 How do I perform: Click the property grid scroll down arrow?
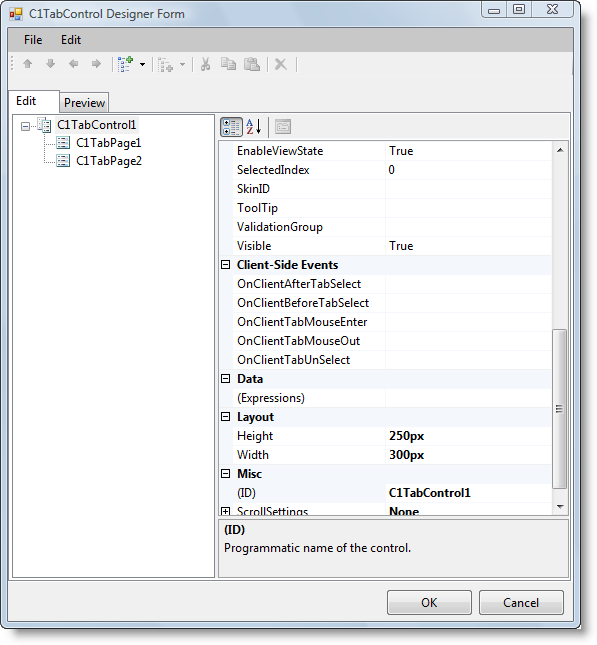click(560, 506)
